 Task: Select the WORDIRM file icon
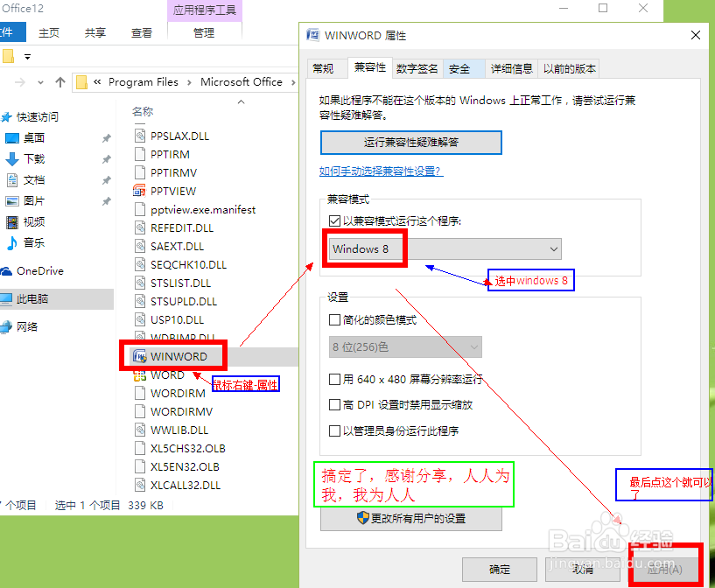(140, 393)
